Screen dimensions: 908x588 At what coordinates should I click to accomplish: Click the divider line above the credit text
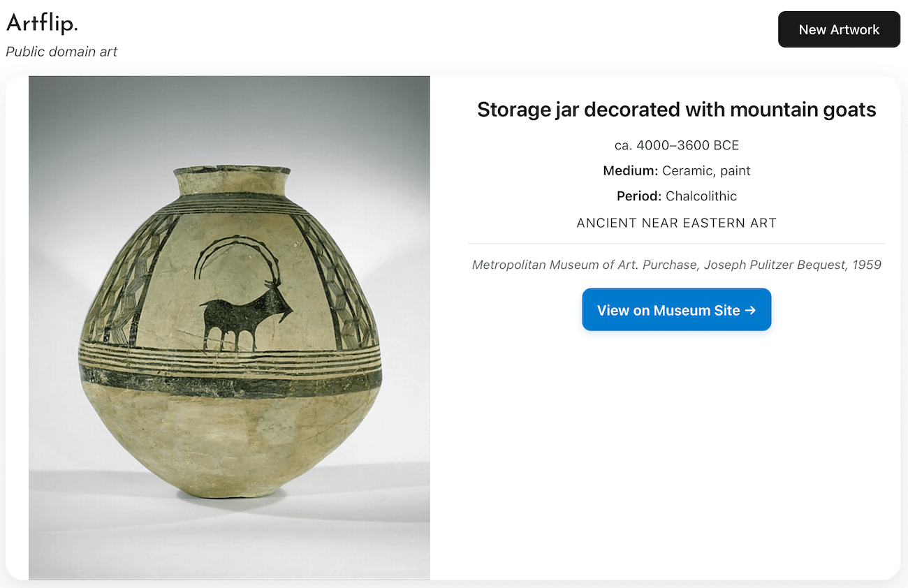coord(676,242)
